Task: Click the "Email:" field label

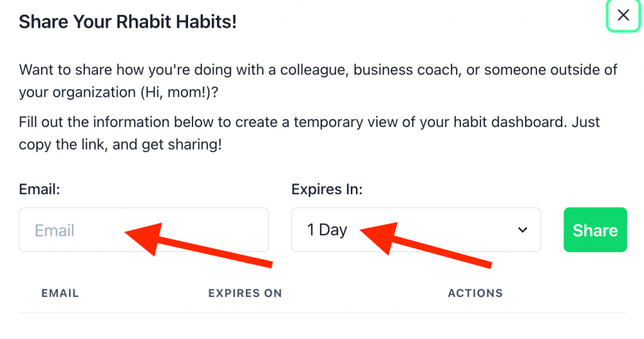Action: (x=39, y=189)
